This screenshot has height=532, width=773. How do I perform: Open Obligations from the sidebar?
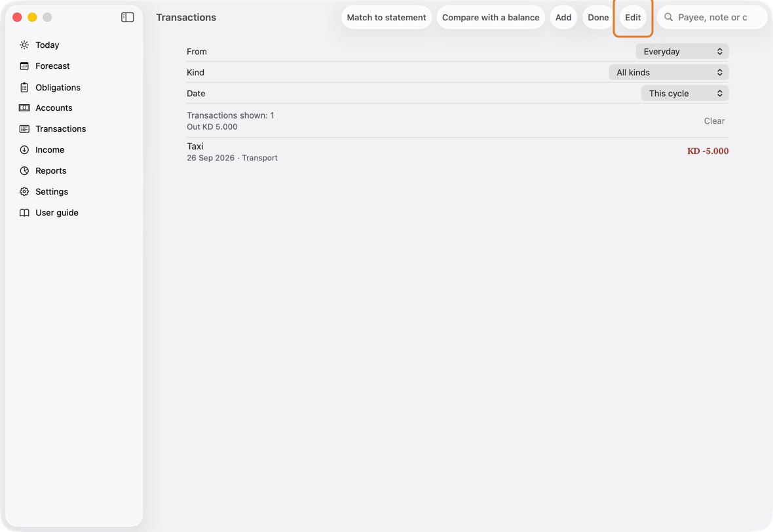(58, 87)
